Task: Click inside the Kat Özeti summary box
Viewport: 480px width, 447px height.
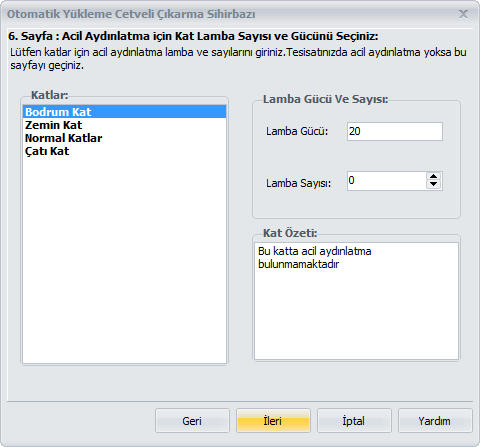Action: 356,301
